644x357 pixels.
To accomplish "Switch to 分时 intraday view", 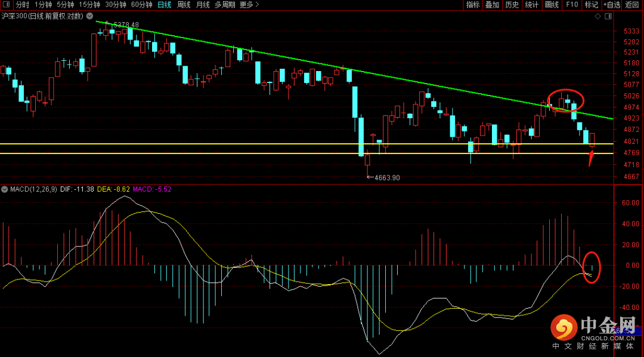I will 22,5.
